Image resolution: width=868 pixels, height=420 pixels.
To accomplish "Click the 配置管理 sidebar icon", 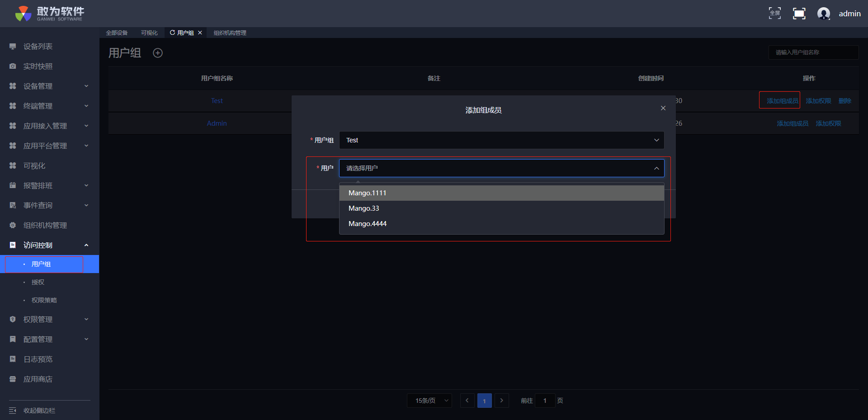I will click(x=13, y=340).
